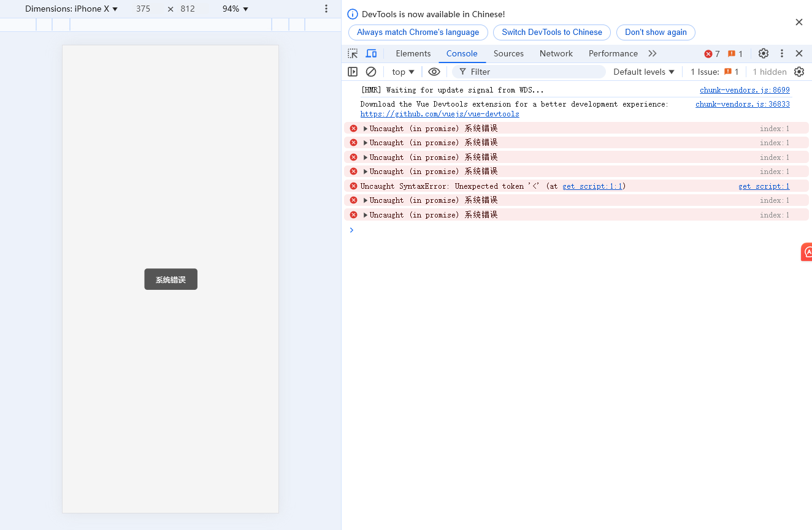Open console settings gear next to hidden count
The image size is (812, 530).
799,72
